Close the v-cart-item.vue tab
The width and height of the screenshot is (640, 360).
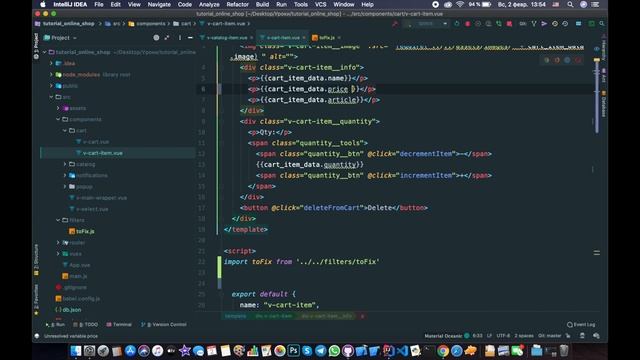point(304,38)
